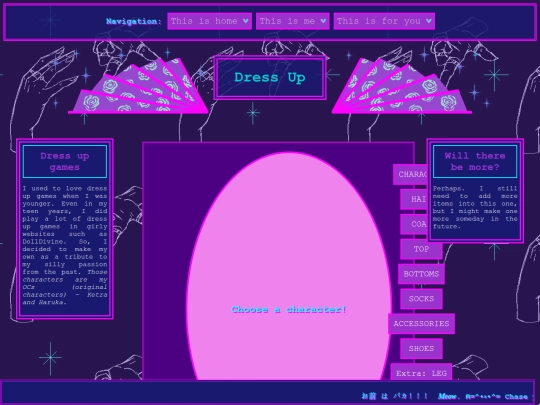
Task: Click the paragraph starting "Perhaps. I still need"
Action: pos(475,207)
